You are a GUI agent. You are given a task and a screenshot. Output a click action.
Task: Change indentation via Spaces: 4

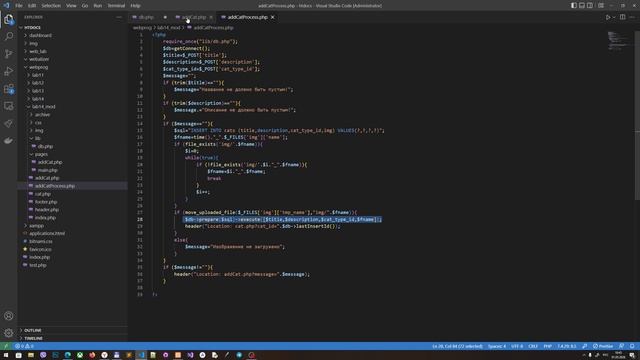(497, 346)
